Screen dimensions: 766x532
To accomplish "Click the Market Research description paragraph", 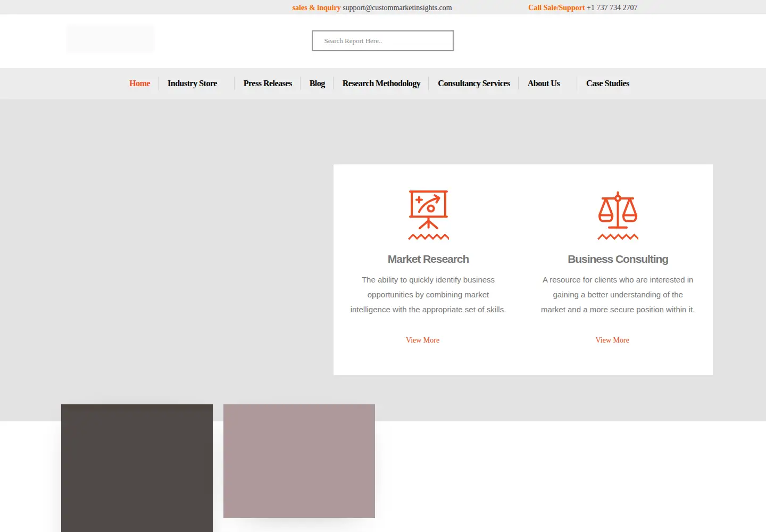I will pos(428,295).
